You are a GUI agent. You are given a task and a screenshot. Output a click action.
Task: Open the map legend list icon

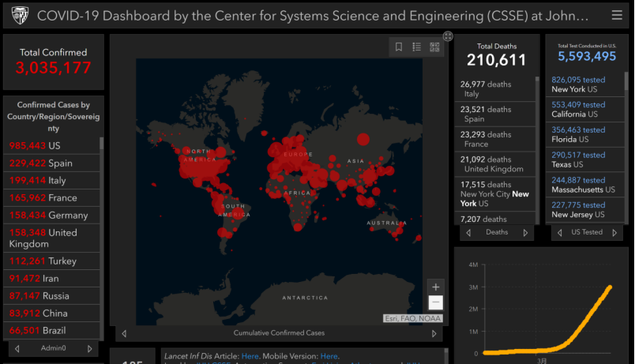(x=416, y=47)
